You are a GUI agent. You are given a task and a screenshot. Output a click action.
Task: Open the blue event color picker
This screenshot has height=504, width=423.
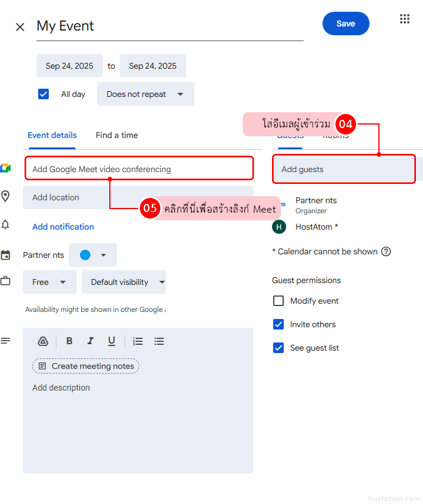pos(93,255)
